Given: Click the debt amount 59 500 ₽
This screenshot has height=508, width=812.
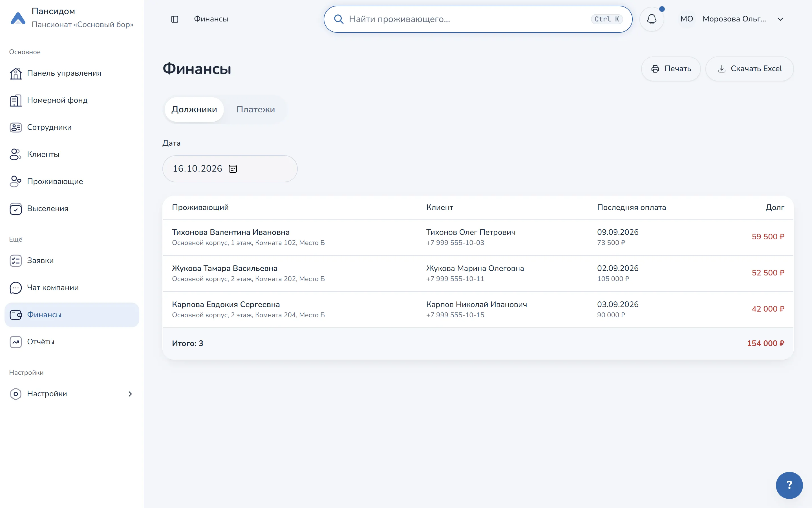Looking at the screenshot, I should pyautogui.click(x=768, y=237).
